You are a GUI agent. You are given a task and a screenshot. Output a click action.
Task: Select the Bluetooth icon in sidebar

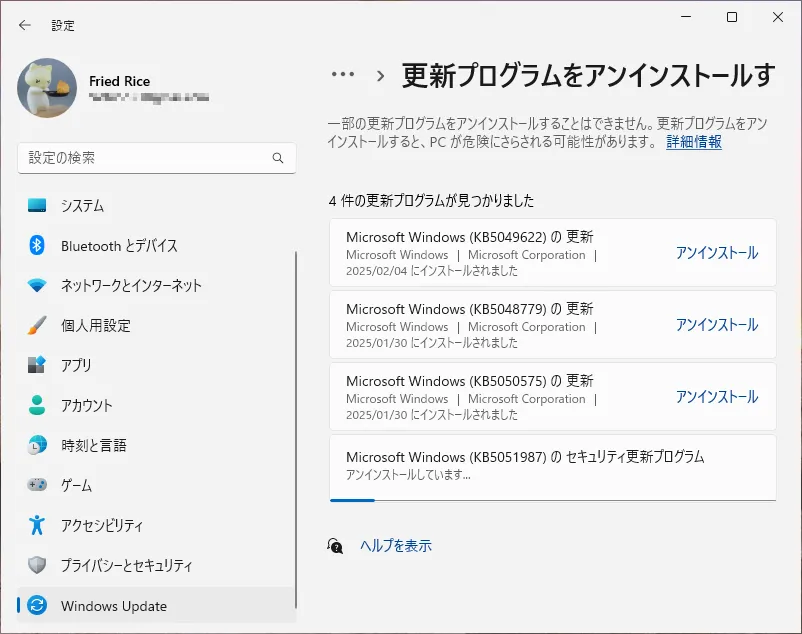click(x=37, y=245)
